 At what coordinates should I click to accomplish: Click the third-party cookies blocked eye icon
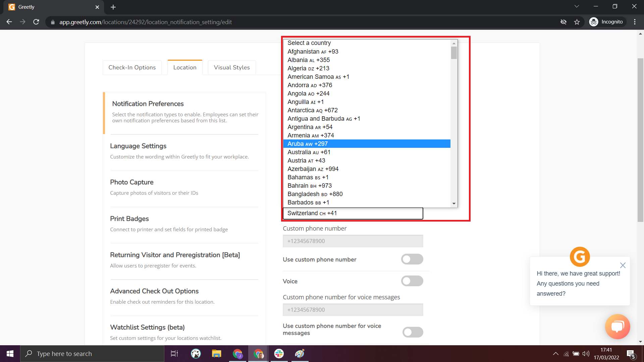point(563,22)
